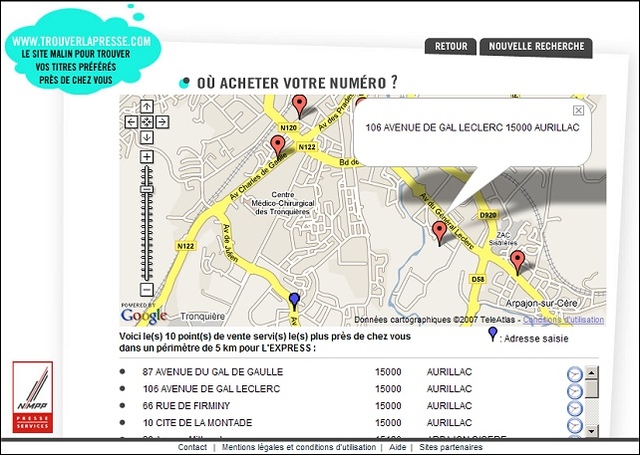Click the map recenter button
The image size is (640, 455).
pos(147,121)
